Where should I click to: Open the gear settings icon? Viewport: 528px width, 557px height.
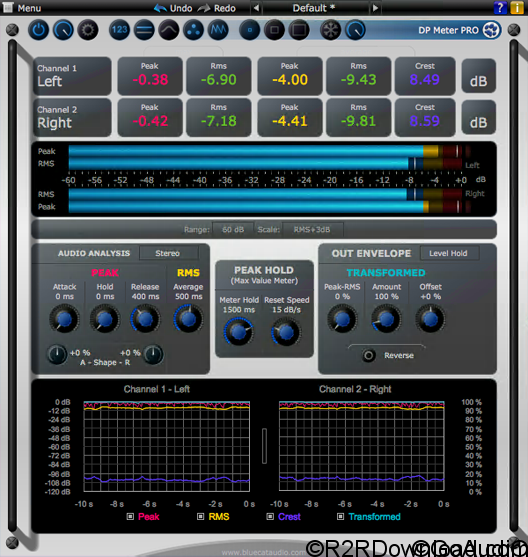pyautogui.click(x=88, y=30)
